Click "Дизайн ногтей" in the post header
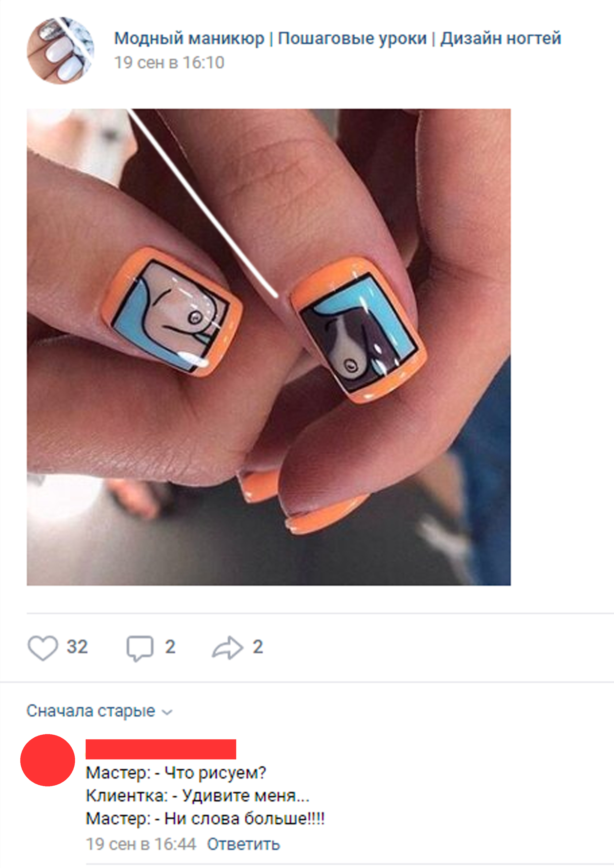This screenshot has height=868, width=614. click(500, 39)
